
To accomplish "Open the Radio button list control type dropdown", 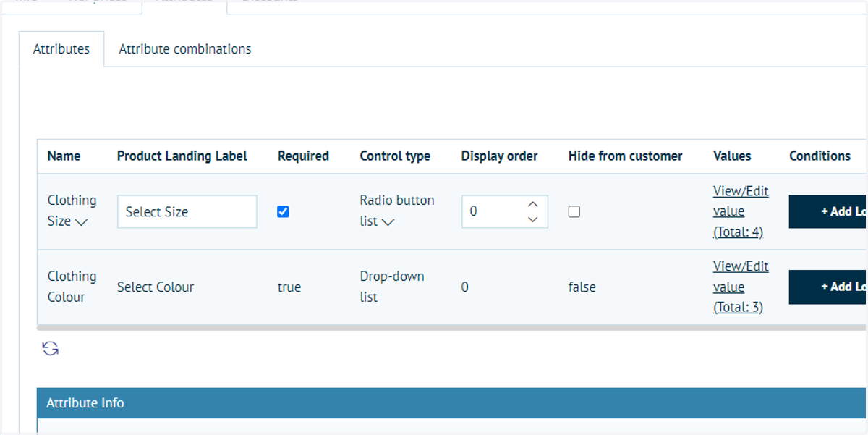I will point(388,222).
